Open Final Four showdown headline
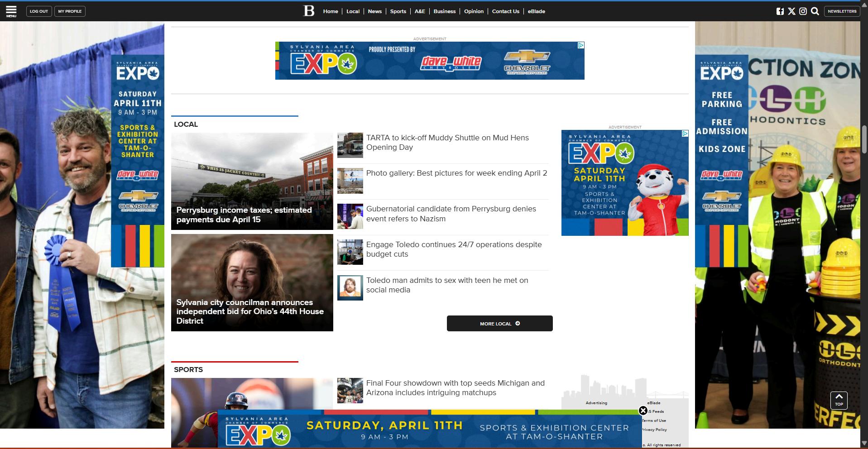The width and height of the screenshot is (868, 449). click(x=455, y=388)
